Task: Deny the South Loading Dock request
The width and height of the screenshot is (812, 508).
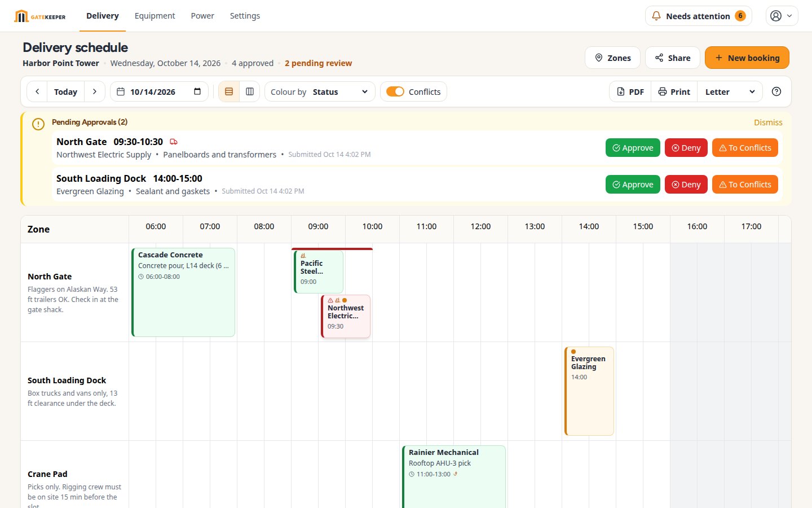Action: point(686,184)
